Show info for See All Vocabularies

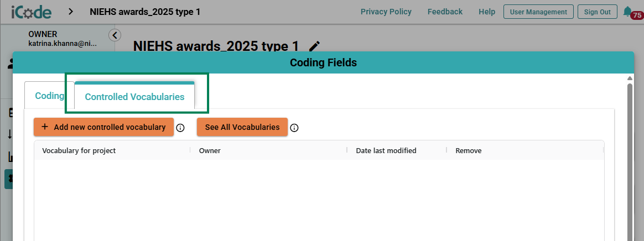[294, 128]
